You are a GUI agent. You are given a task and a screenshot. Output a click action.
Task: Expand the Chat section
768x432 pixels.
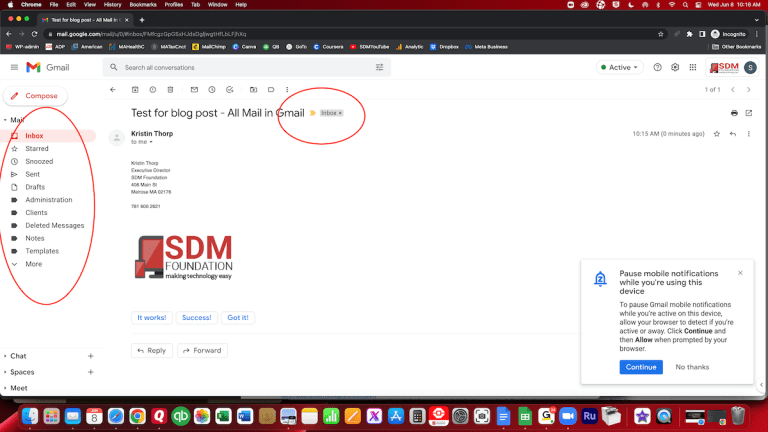point(5,356)
